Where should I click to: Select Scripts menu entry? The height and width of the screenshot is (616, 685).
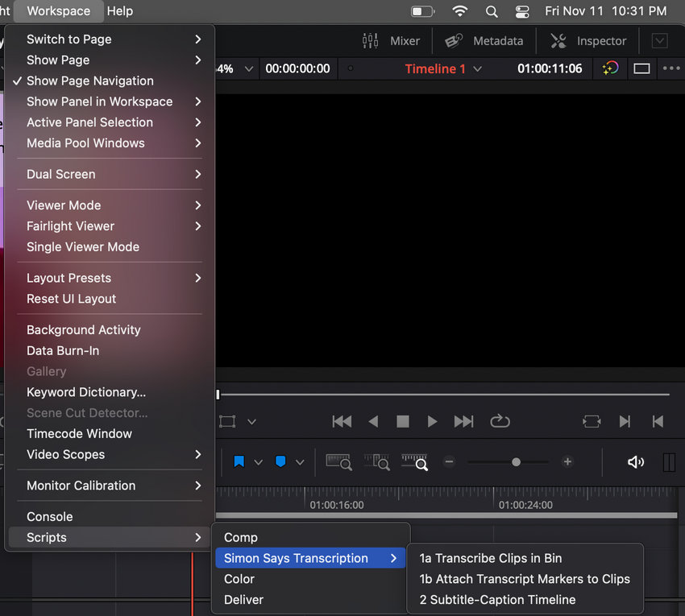pyautogui.click(x=110, y=537)
